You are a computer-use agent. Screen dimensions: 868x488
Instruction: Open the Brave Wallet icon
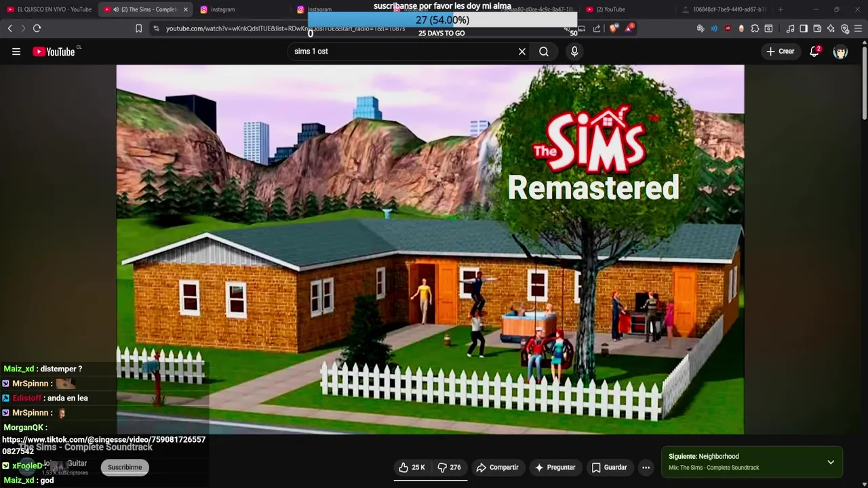tap(817, 28)
